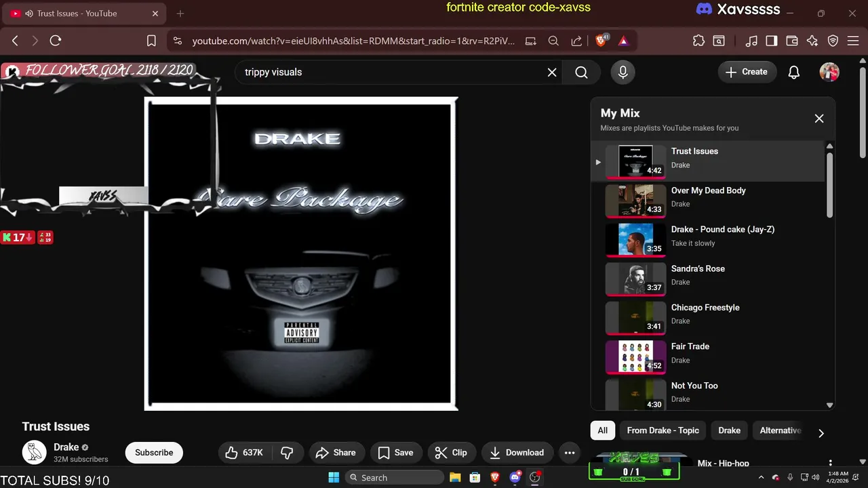868x488 pixels.
Task: Click the playlist scrollbar thumb
Action: click(x=829, y=184)
